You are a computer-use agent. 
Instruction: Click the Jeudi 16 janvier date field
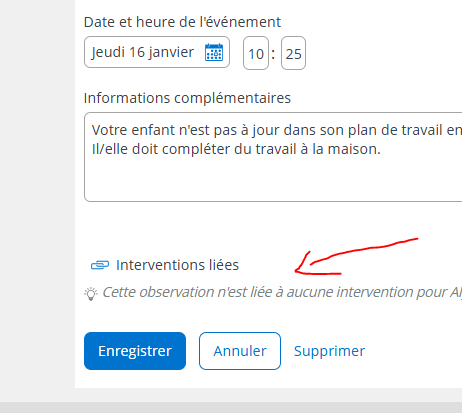pos(157,52)
